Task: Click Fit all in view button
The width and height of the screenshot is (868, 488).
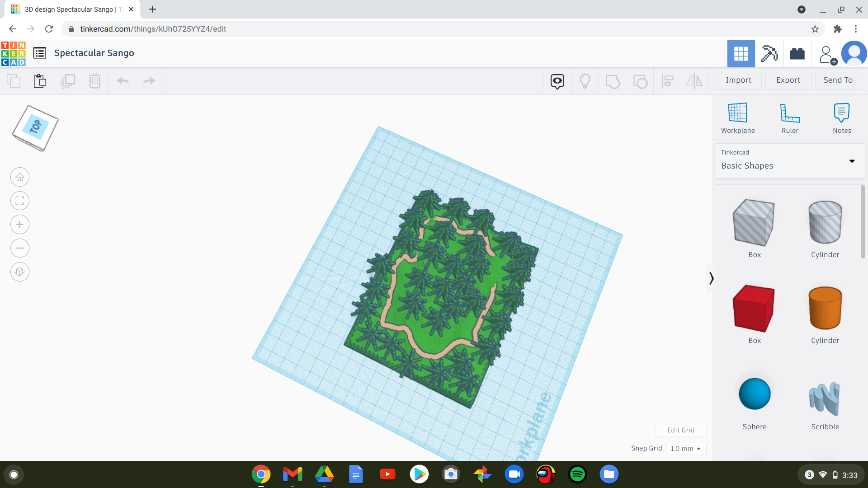Action: pyautogui.click(x=20, y=201)
